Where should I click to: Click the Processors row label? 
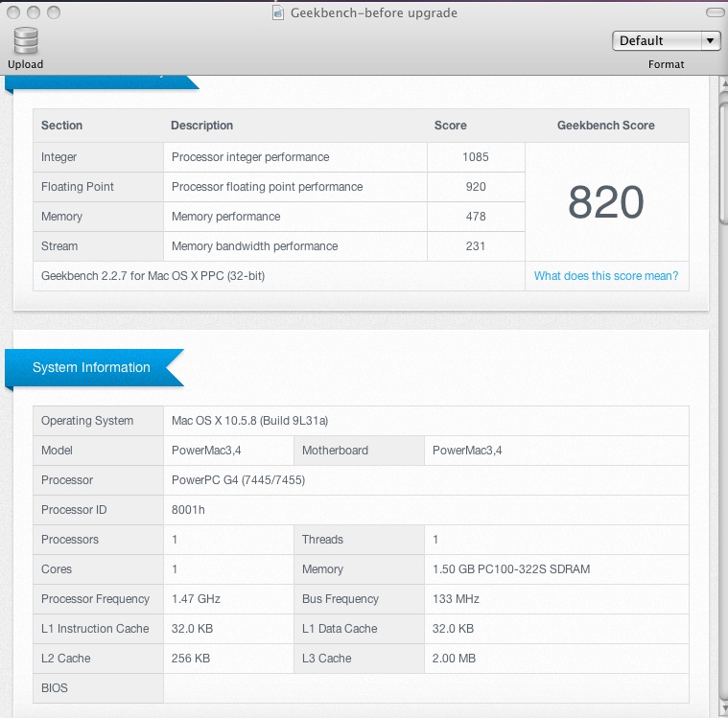pos(70,540)
